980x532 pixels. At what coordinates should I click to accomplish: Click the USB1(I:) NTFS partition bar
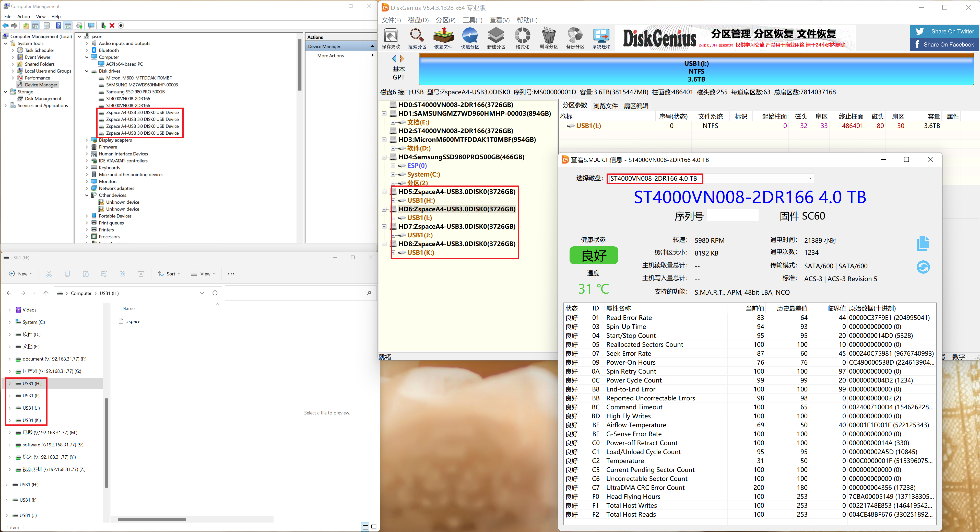pos(696,71)
